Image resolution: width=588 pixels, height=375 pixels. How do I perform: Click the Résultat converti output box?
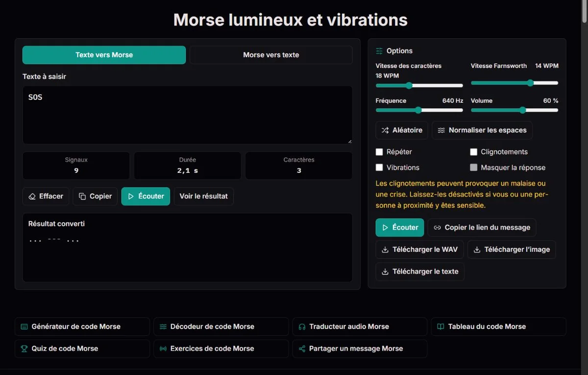click(x=187, y=247)
